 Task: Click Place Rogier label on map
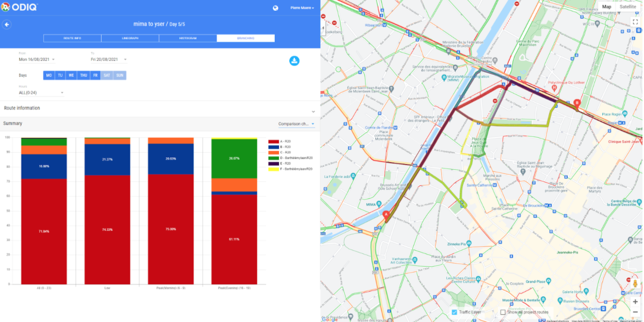[613, 114]
